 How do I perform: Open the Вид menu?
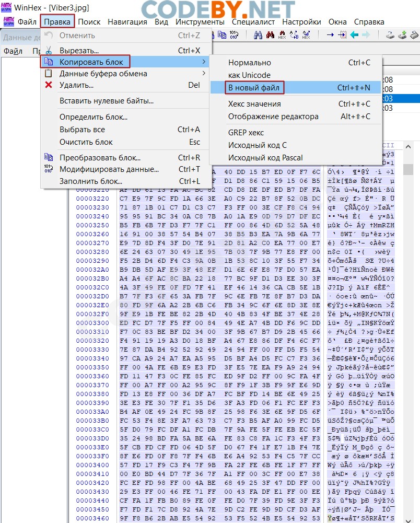[x=161, y=22]
